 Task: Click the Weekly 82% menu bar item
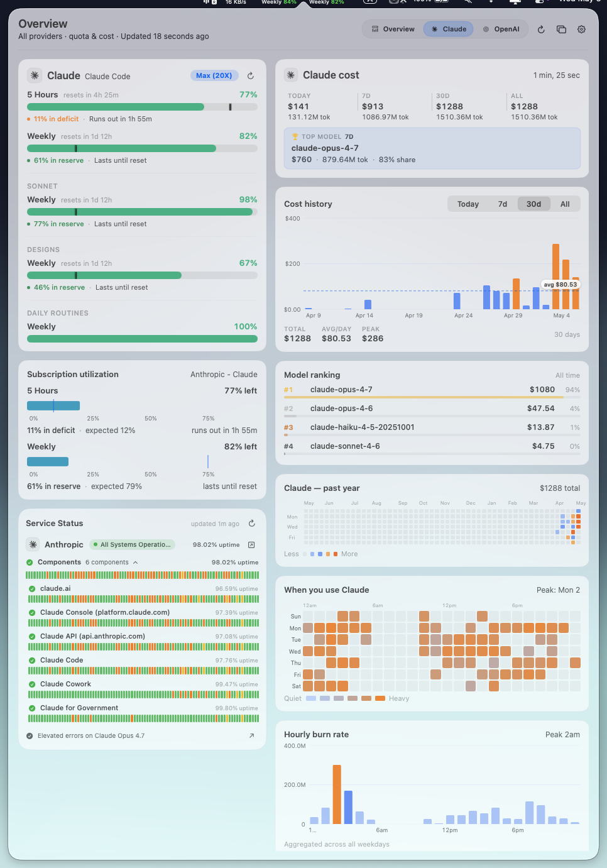tap(327, 3)
